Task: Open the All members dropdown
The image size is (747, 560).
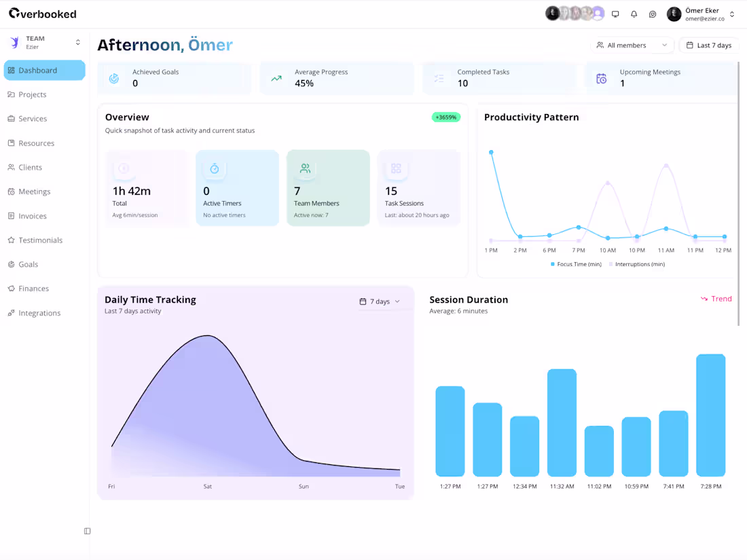Action: [x=632, y=45]
